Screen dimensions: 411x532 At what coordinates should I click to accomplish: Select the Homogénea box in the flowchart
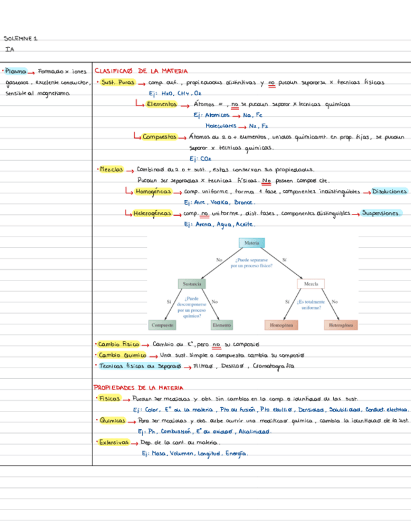click(x=281, y=325)
